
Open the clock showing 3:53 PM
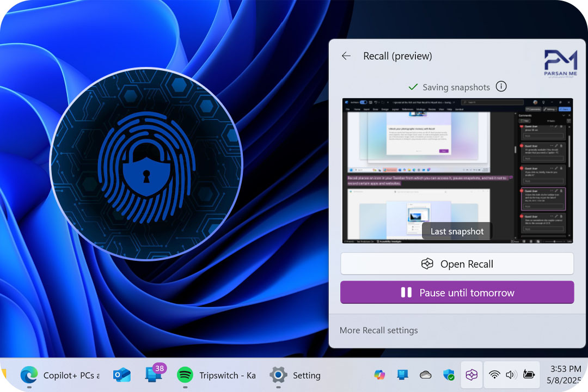tap(566, 375)
